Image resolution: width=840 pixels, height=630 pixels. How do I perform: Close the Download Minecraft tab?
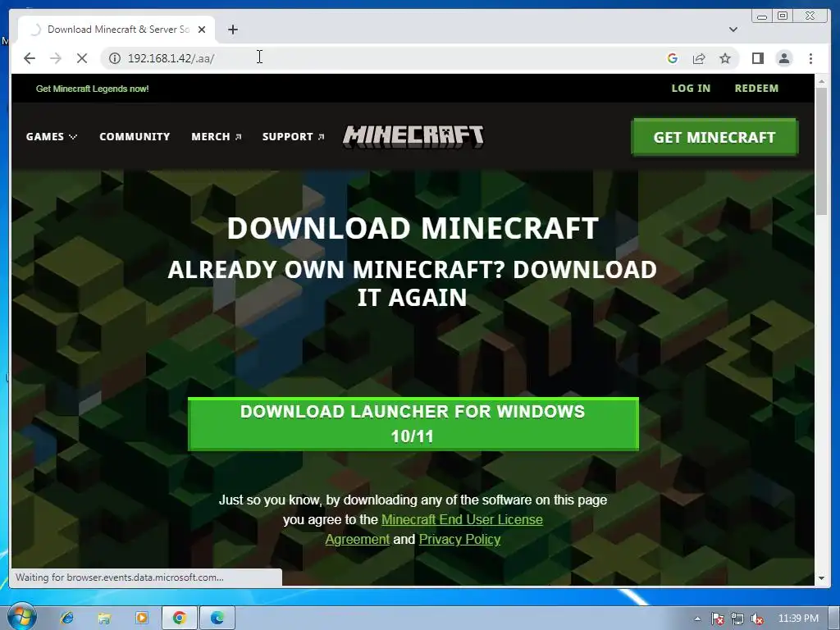point(202,30)
